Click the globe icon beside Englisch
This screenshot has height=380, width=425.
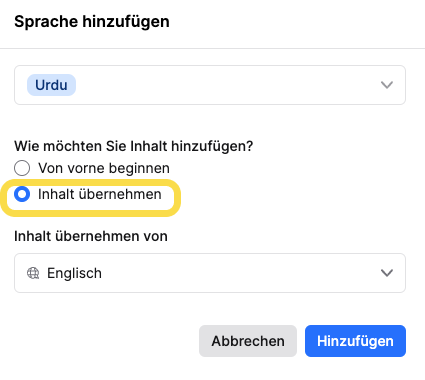point(33,273)
